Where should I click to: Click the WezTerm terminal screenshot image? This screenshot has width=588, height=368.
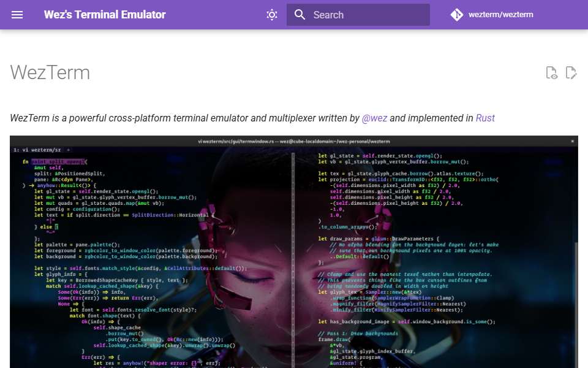pos(294,252)
